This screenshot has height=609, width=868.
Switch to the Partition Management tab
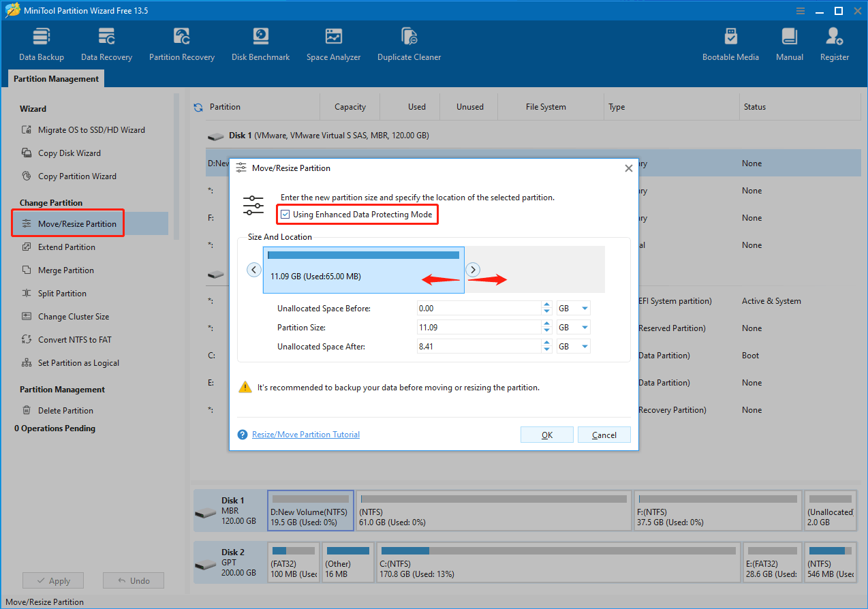click(x=55, y=78)
